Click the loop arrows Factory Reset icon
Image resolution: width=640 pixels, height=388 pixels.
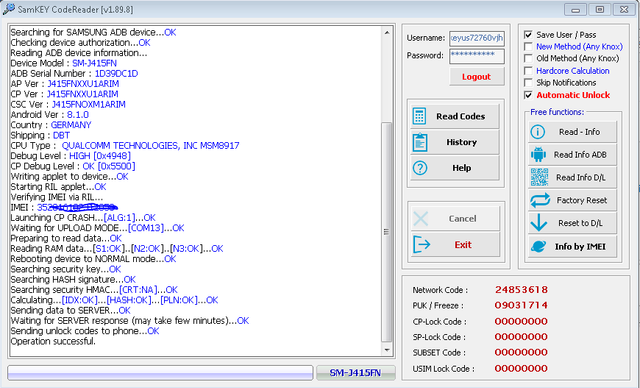tap(540, 200)
